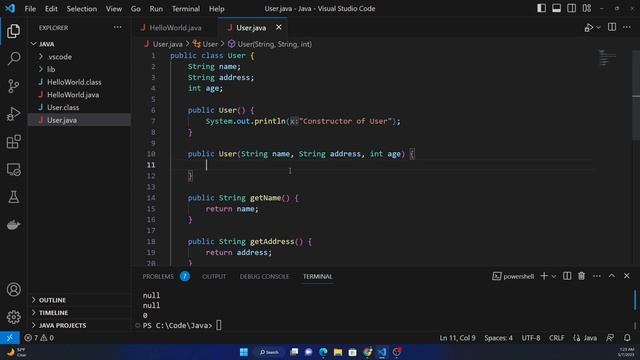The width and height of the screenshot is (640, 360).
Task: Close the terminal panel
Action: 627,276
